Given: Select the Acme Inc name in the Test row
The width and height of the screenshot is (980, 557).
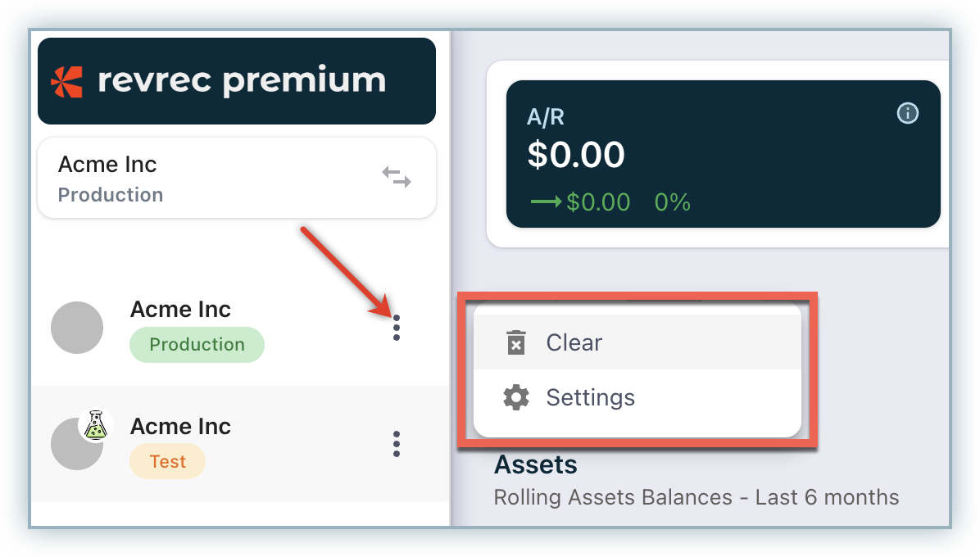Looking at the screenshot, I should 180,427.
